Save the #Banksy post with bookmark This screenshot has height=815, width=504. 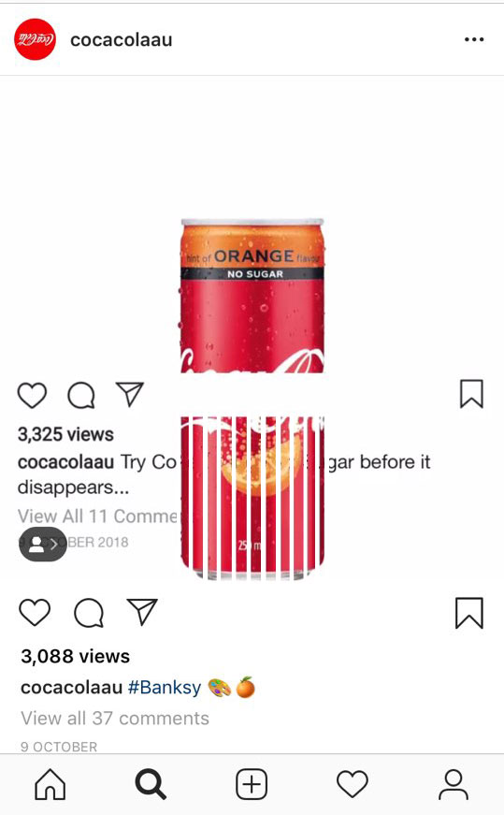pos(469,613)
